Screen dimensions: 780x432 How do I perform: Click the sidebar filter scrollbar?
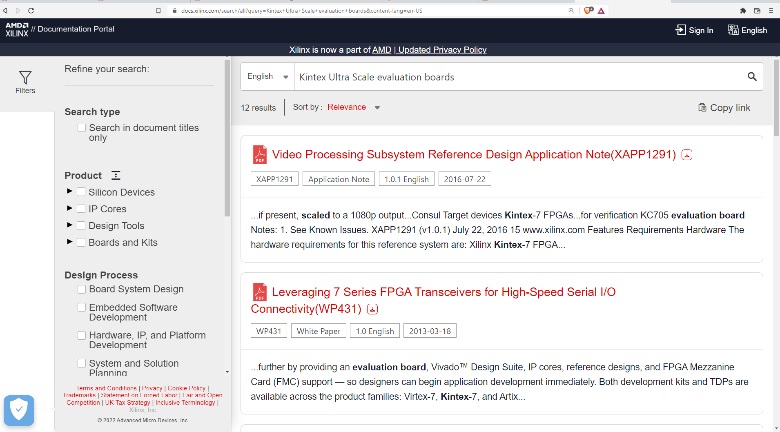(x=227, y=138)
